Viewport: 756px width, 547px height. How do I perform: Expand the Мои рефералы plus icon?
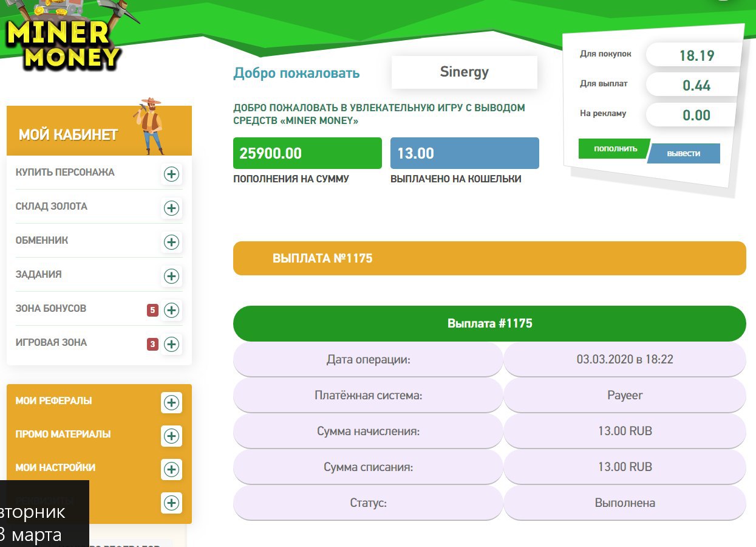pos(172,402)
